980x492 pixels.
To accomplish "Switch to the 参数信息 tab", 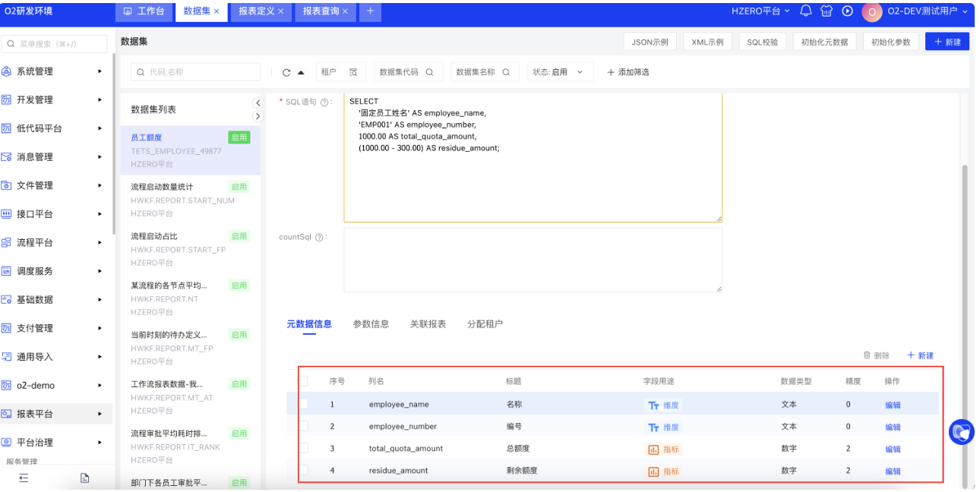I will click(x=371, y=324).
